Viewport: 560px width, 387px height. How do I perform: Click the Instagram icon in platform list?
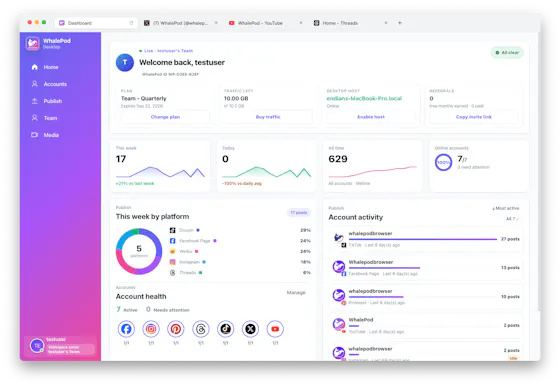[x=172, y=262]
